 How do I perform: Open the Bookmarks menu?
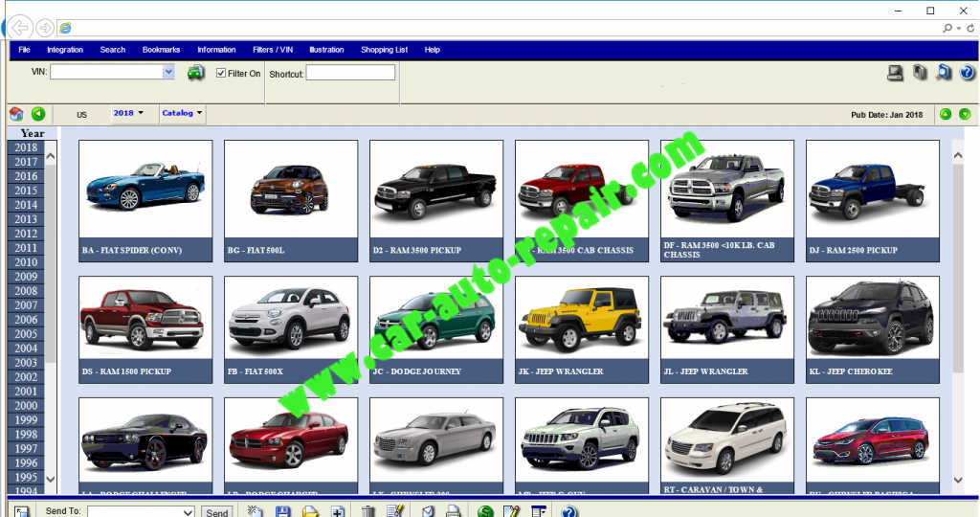tap(161, 50)
